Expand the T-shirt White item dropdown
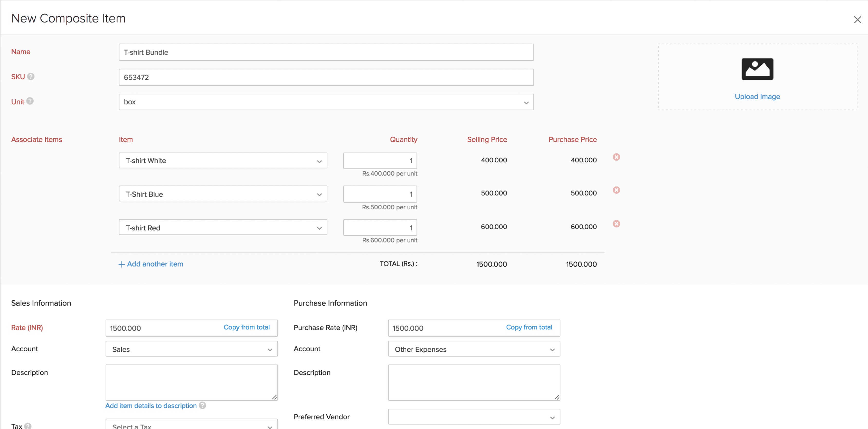868x429 pixels. [223, 161]
